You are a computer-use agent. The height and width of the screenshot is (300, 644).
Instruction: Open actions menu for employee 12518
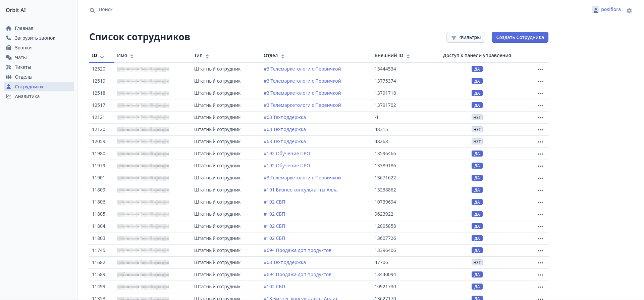[x=540, y=93]
